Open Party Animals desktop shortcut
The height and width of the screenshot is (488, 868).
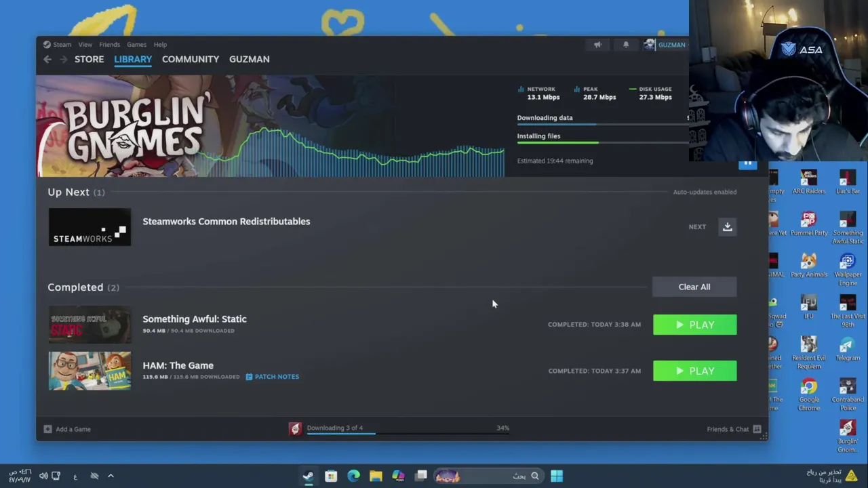[x=809, y=265]
